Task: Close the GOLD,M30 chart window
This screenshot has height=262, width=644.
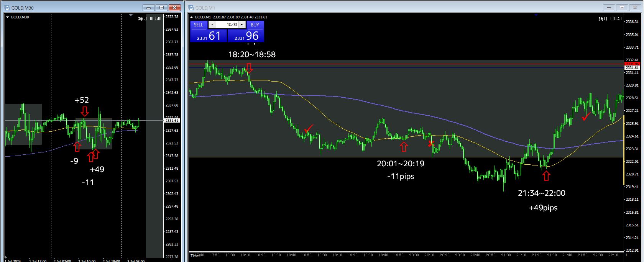Action: coord(175,8)
